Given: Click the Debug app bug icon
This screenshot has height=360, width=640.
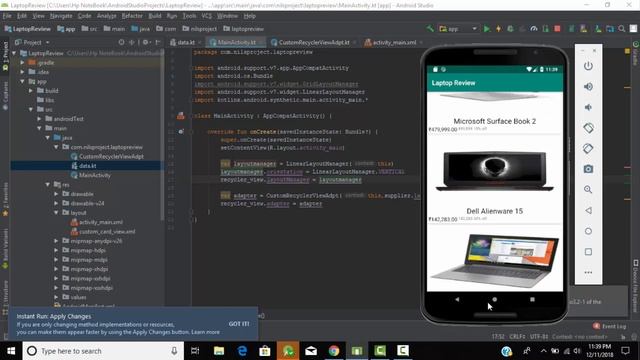Looking at the screenshot, I should click(x=510, y=29).
